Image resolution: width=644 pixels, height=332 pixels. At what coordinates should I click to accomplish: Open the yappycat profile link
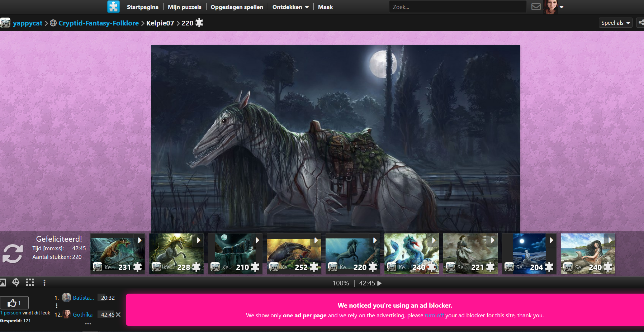[x=28, y=23]
